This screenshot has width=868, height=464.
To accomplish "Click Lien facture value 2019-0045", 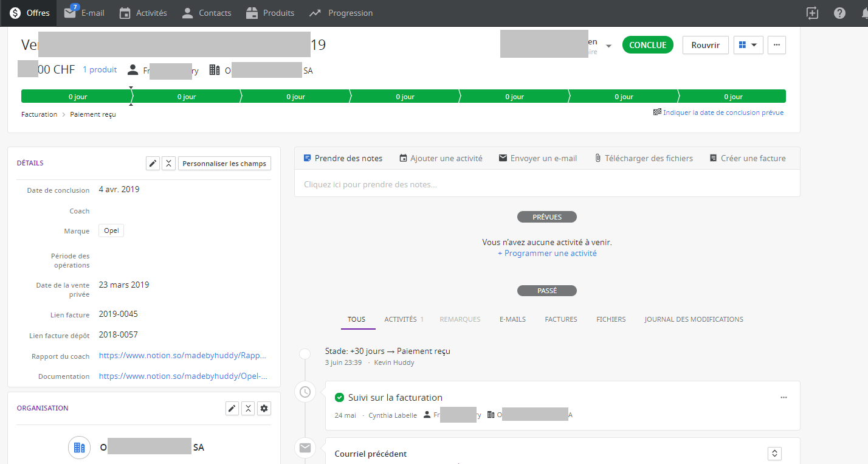I will tap(119, 314).
